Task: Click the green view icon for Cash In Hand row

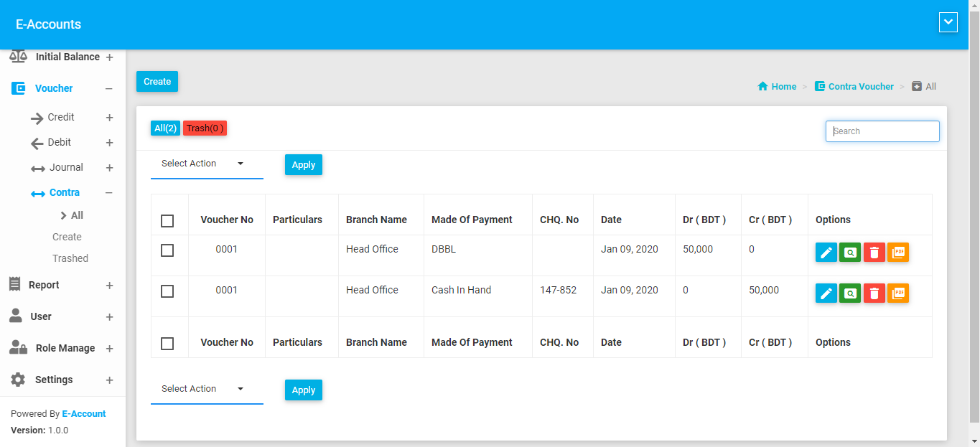Action: click(850, 293)
